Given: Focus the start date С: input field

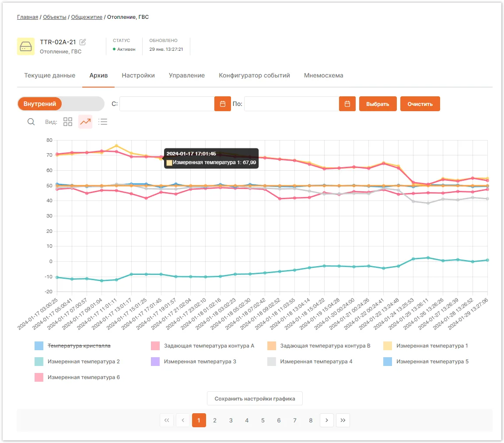Looking at the screenshot, I should (167, 104).
